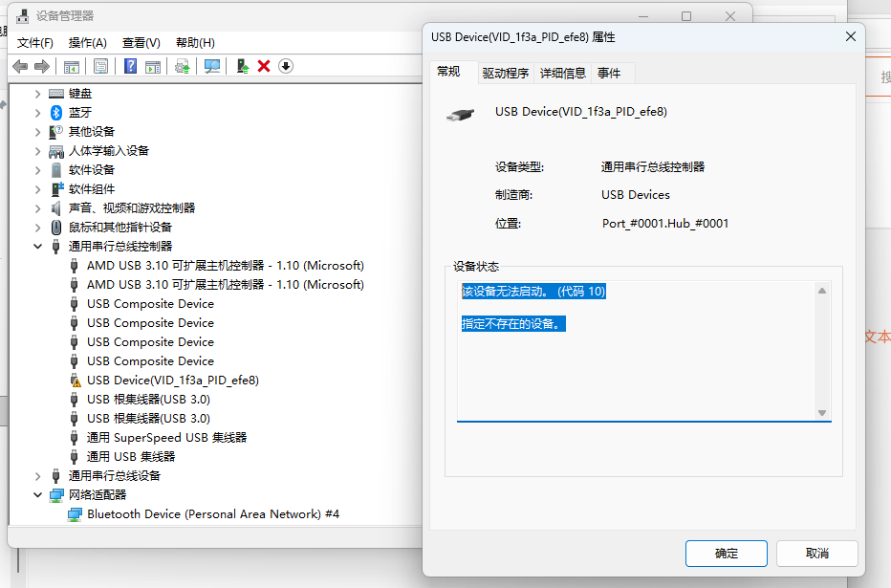Click the device status scrollbar down arrow

pos(822,412)
